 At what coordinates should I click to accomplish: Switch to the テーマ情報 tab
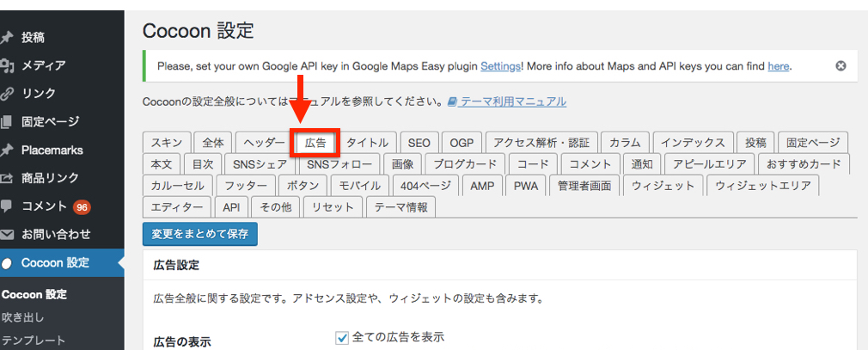point(401,207)
